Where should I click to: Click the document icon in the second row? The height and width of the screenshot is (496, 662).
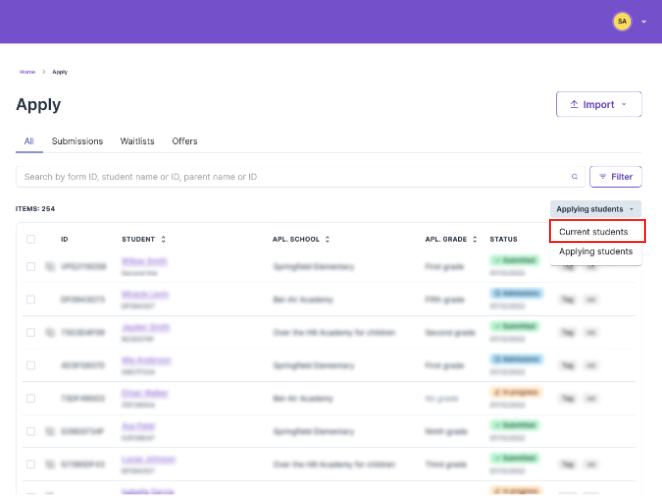click(x=50, y=299)
